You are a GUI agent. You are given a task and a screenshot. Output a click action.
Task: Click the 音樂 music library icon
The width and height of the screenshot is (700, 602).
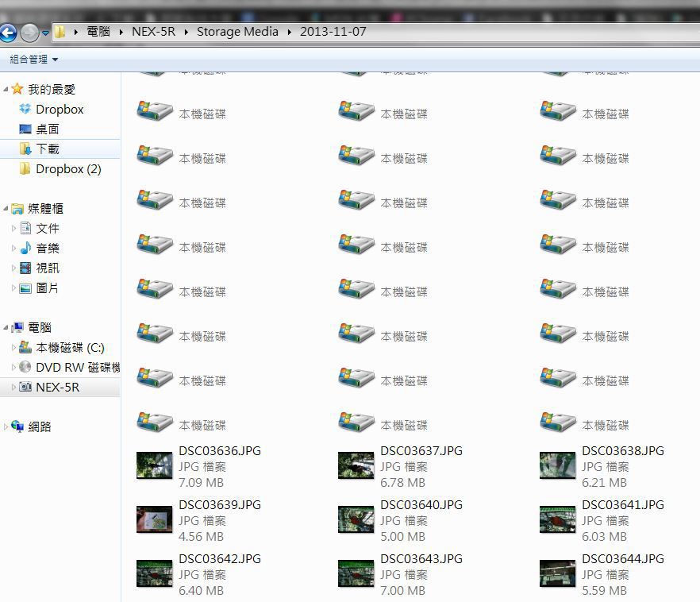click(25, 249)
